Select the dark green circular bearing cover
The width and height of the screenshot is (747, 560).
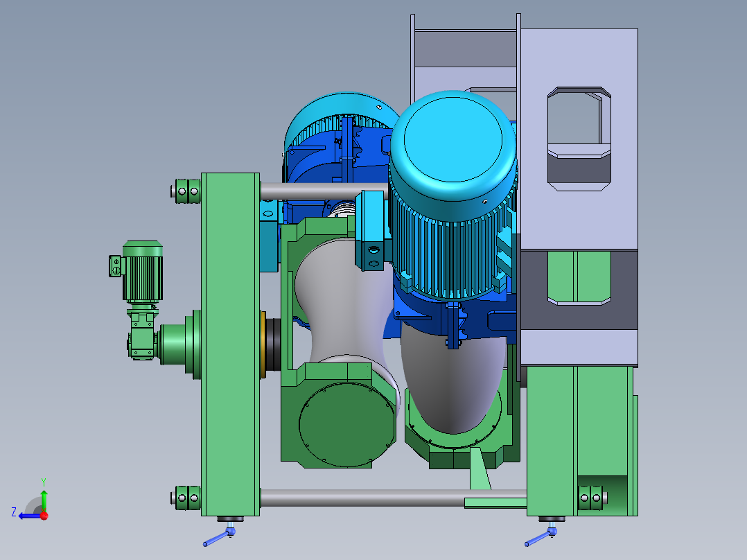pyautogui.click(x=346, y=426)
